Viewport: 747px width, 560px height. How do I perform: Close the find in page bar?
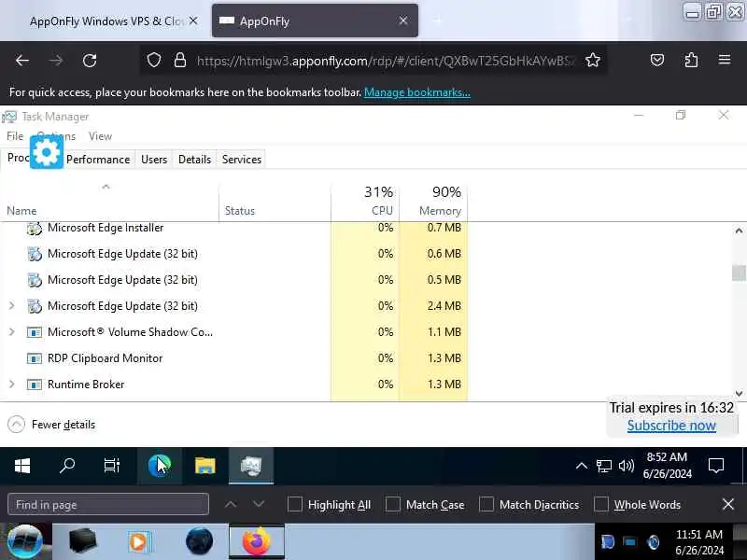click(x=728, y=504)
